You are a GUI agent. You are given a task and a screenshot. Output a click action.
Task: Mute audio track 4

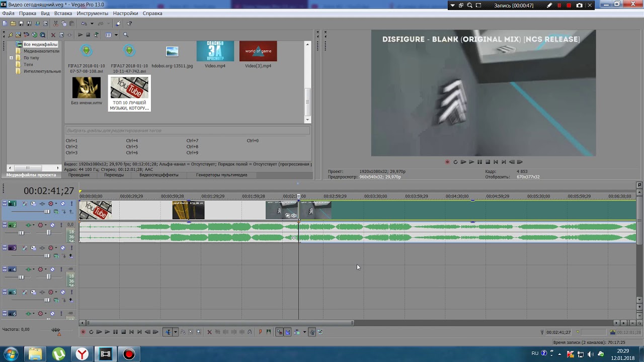coord(52,269)
